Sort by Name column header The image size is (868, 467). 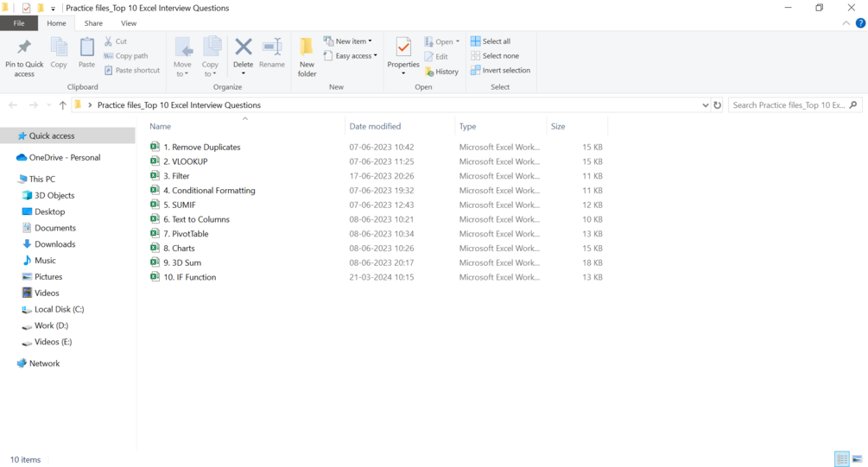[160, 127]
